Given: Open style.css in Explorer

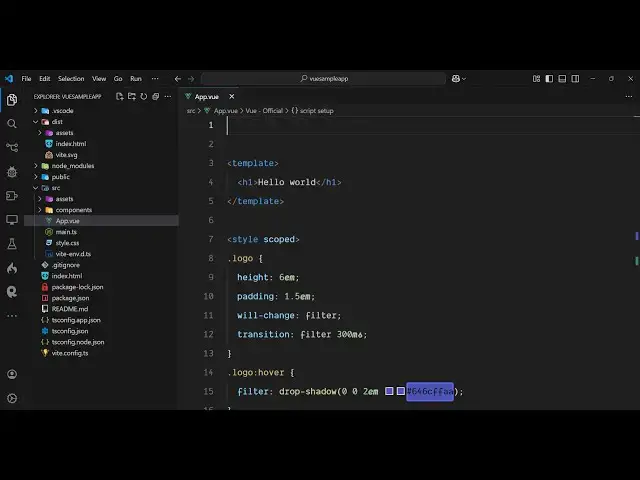Looking at the screenshot, I should pyautogui.click(x=67, y=243).
